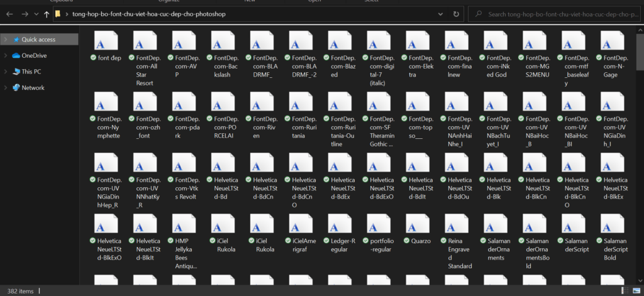Image resolution: width=644 pixels, height=296 pixels.
Task: Select the 'font đẹp' font file
Action: [106, 47]
